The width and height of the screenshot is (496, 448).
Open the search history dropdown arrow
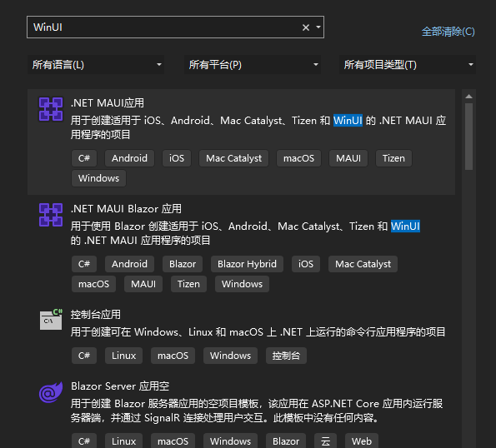(x=318, y=27)
